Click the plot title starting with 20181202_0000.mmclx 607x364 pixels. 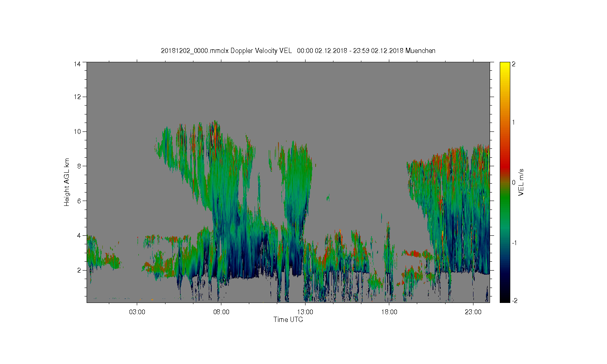[x=298, y=51]
